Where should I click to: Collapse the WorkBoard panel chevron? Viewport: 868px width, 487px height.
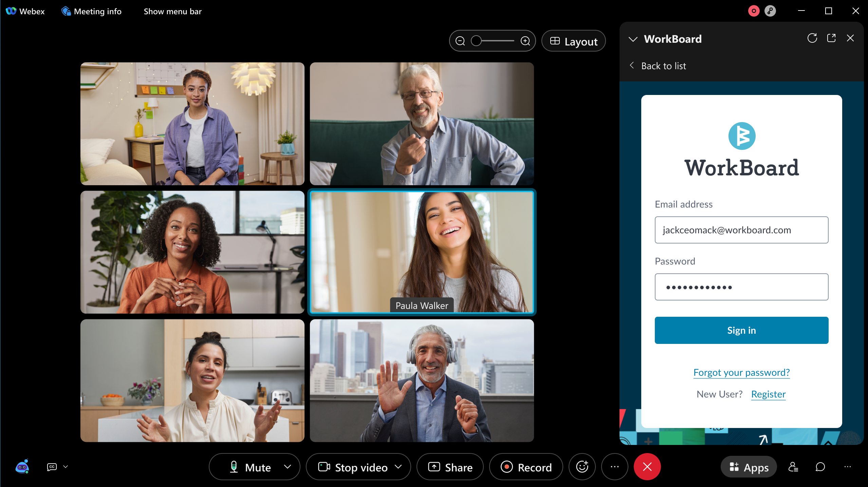coord(633,39)
